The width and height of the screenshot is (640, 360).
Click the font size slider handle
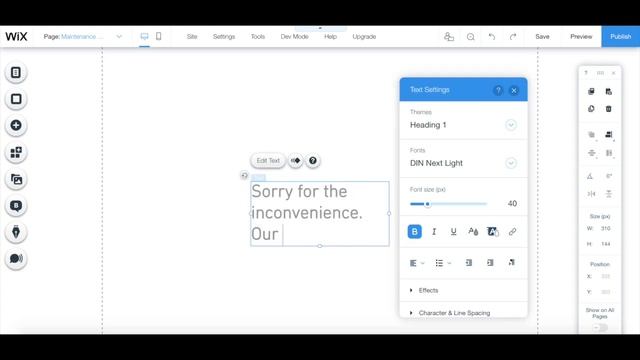(x=427, y=204)
